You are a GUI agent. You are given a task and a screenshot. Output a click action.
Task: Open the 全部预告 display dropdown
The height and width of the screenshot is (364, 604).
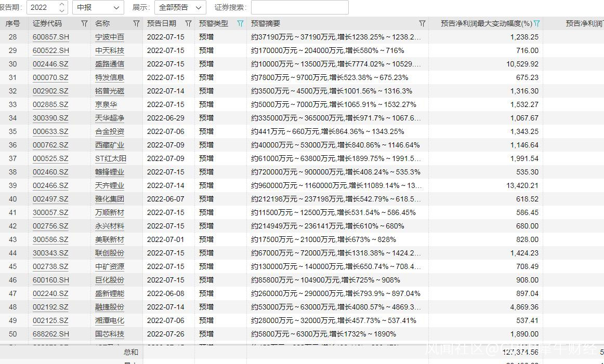coord(180,7)
